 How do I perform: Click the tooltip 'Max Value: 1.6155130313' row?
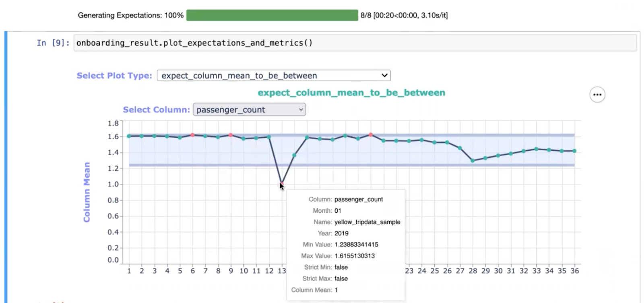(x=338, y=256)
